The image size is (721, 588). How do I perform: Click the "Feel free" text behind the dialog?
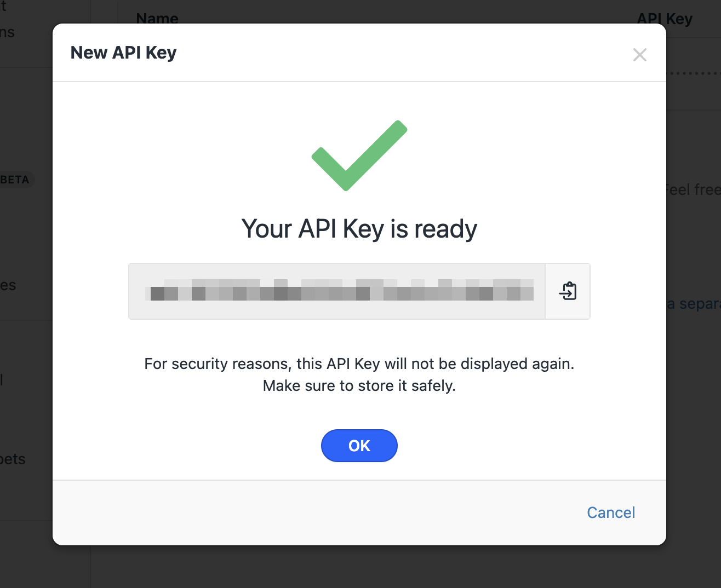coord(693,189)
